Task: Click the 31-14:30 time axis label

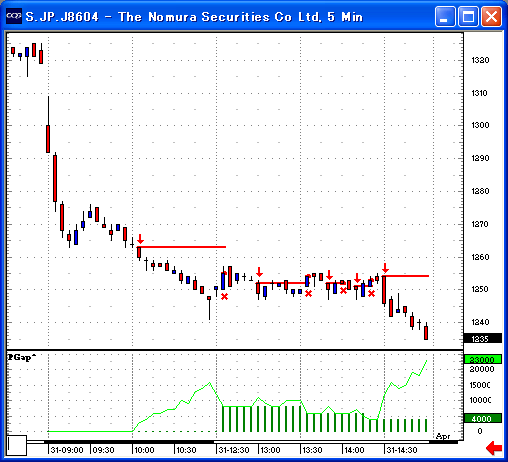Action: click(x=402, y=450)
